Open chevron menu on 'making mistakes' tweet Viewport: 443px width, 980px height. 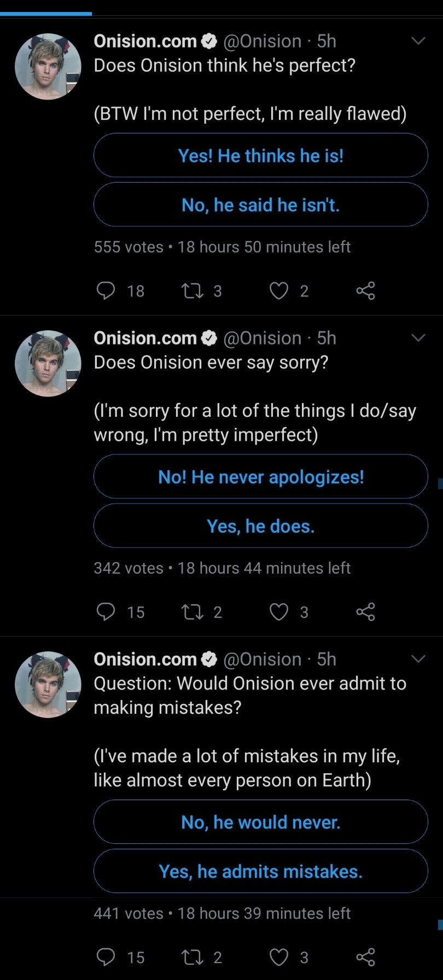(418, 659)
